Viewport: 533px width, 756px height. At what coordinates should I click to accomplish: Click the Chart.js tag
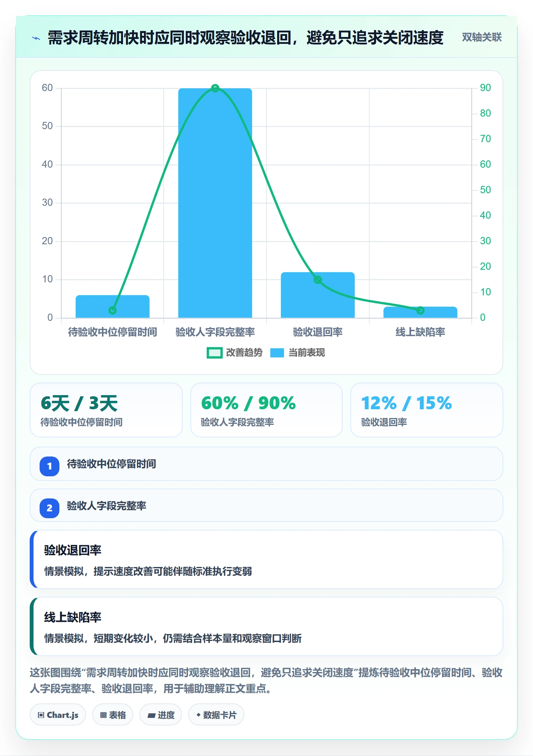click(58, 715)
